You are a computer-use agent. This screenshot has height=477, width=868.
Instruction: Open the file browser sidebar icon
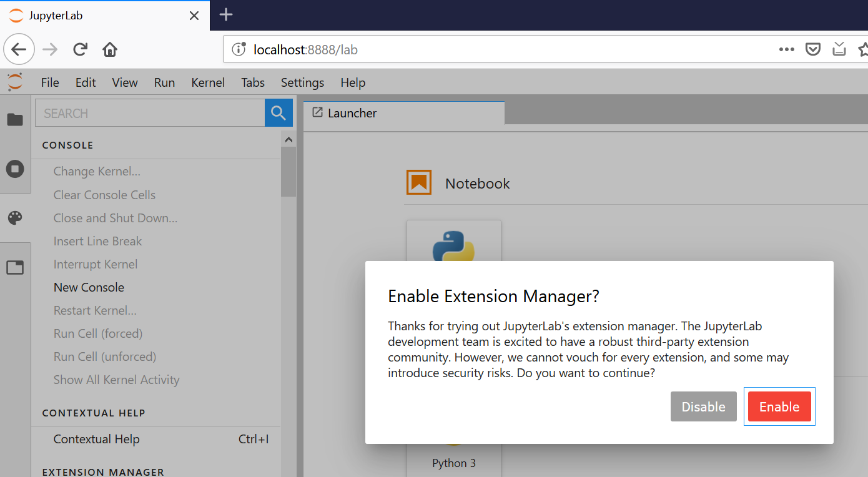(14, 119)
